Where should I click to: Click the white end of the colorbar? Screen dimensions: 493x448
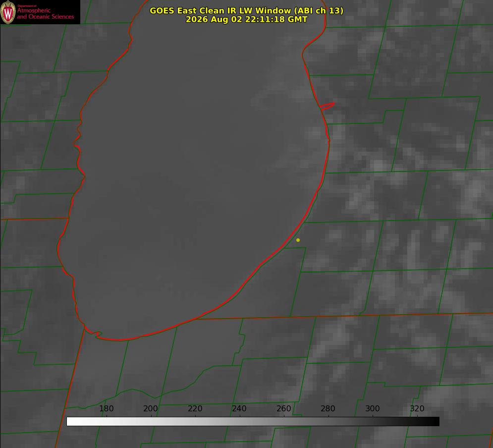[71, 422]
